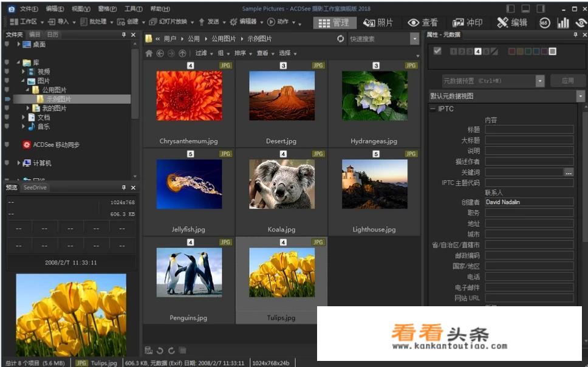The height and width of the screenshot is (367, 588).
Task: Refresh the folder path bar
Action: [340, 39]
